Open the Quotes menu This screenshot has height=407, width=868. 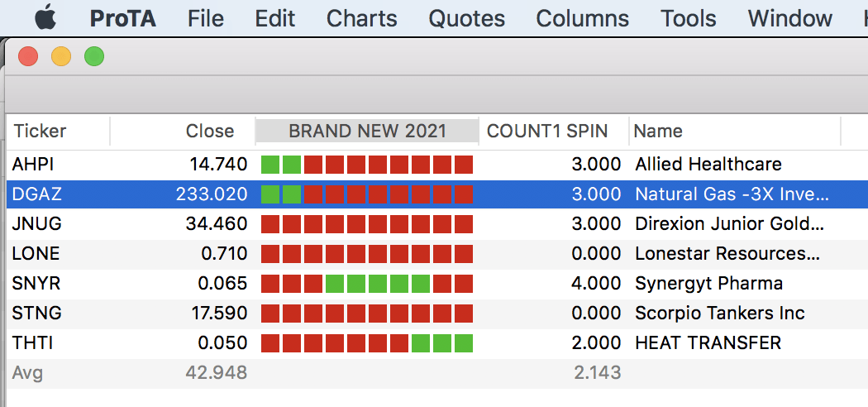[x=467, y=19]
